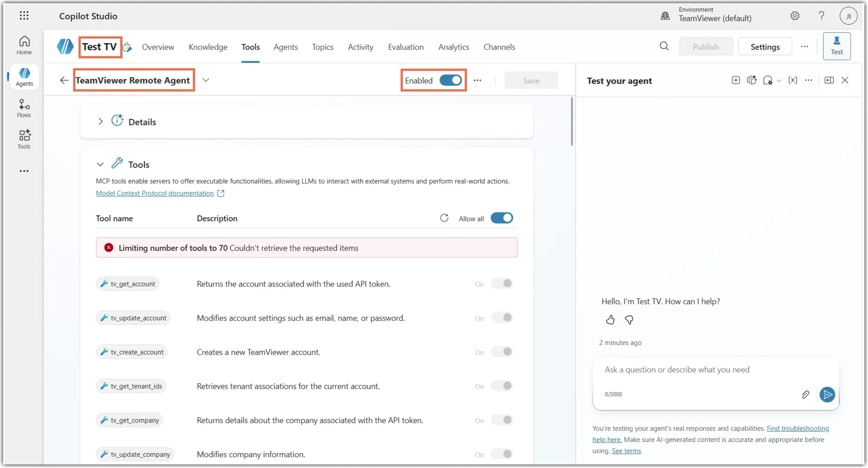The image size is (868, 468).
Task: Open the Channels tab
Action: pyautogui.click(x=499, y=47)
